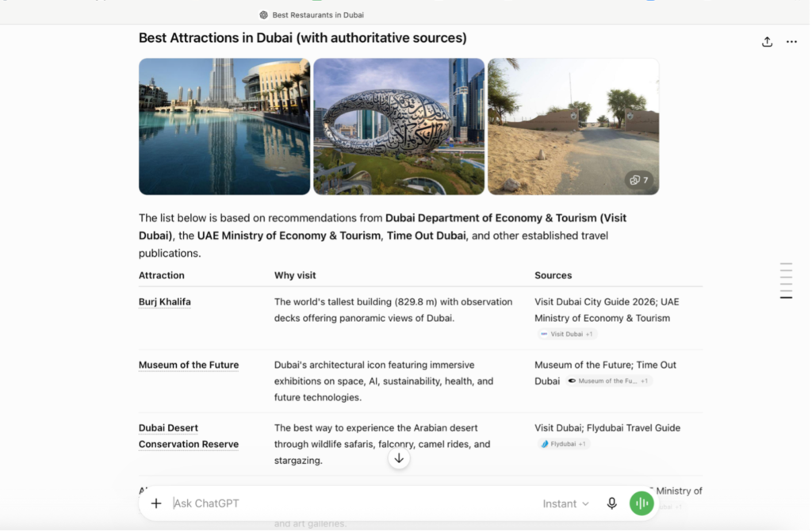Open the desert reserve entrance photo
The height and width of the screenshot is (532, 812).
point(575,127)
